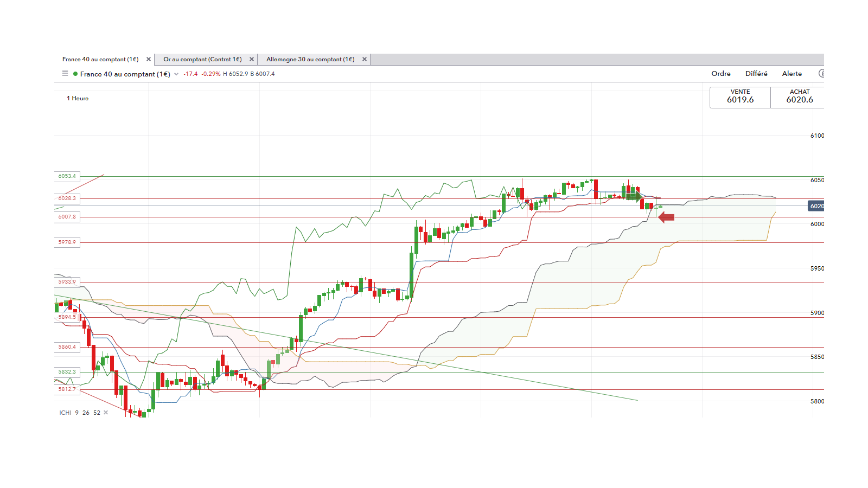Open the hamburger menu beside the instrument name
This screenshot has height=488, width=868.
65,74
